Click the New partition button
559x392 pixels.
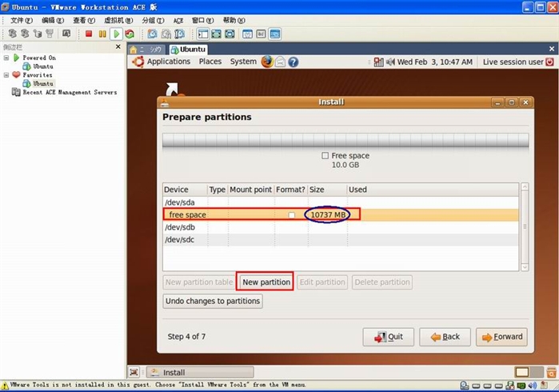(266, 282)
